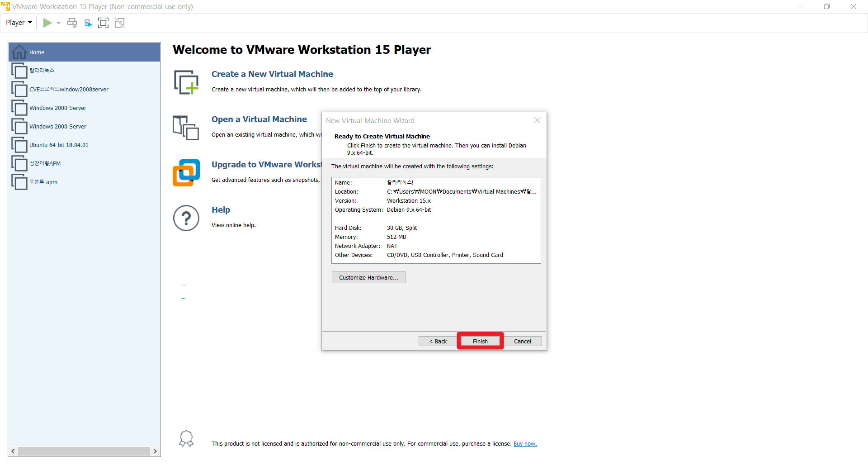Click the Help question mark icon
This screenshot has width=868, height=466.
coord(186,218)
